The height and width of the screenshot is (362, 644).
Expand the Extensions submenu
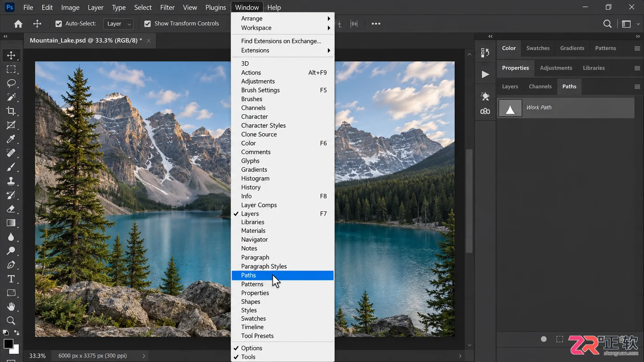pyautogui.click(x=283, y=51)
